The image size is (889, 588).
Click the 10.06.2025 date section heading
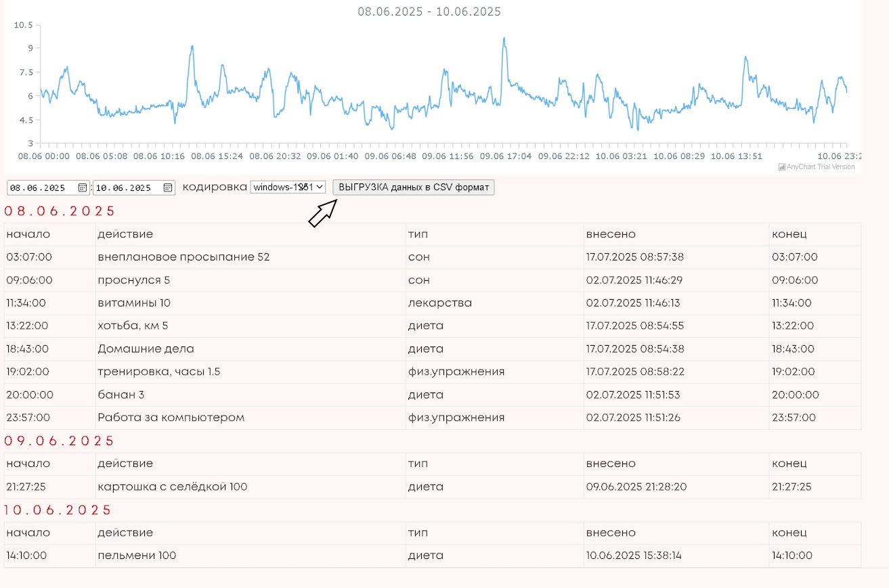coord(58,510)
